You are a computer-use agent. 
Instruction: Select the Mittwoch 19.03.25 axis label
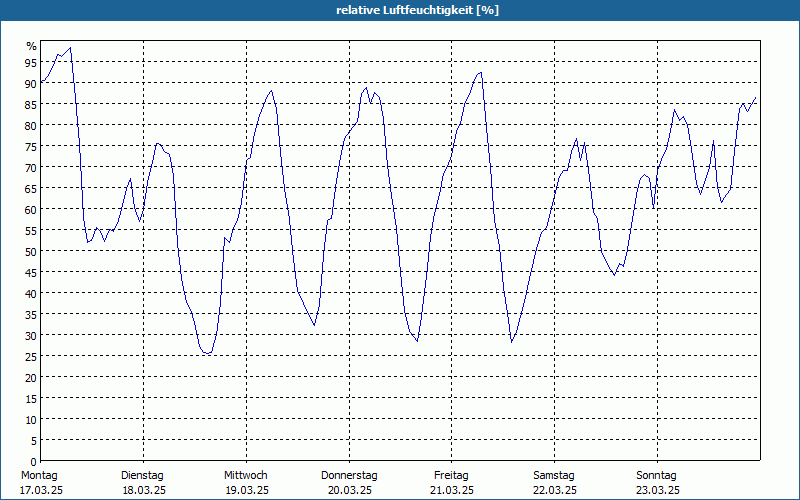(x=246, y=483)
